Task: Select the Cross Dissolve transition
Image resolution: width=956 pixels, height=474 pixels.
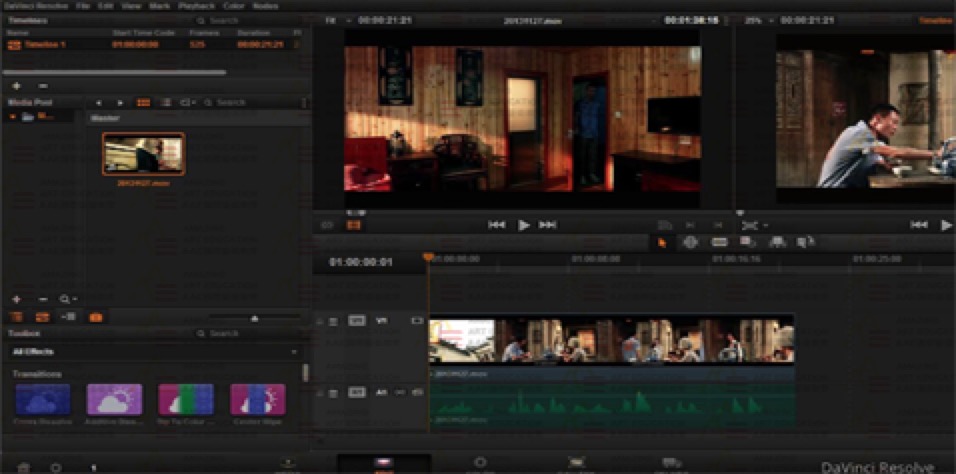Action: click(43, 400)
